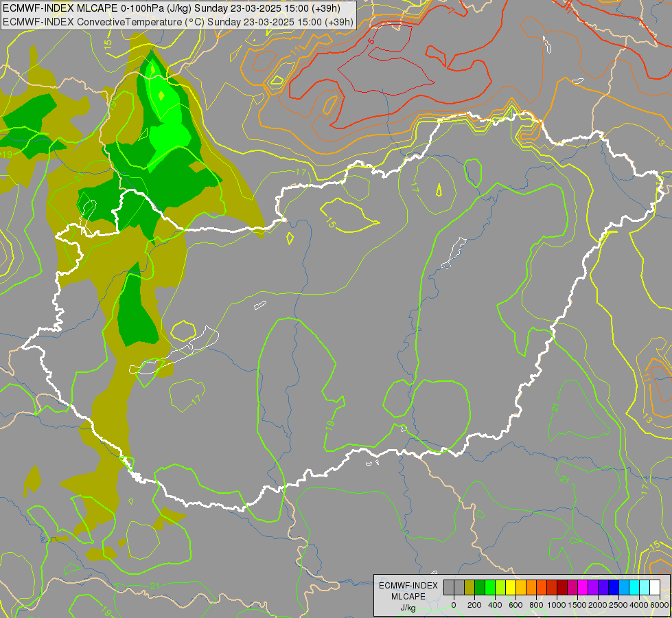Click the 6000 tick label on legend
This screenshot has width=672, height=618.
tap(660, 605)
